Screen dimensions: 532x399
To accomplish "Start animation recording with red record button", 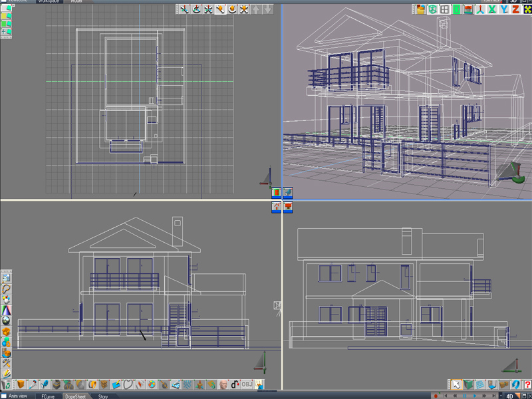I will (436, 396).
